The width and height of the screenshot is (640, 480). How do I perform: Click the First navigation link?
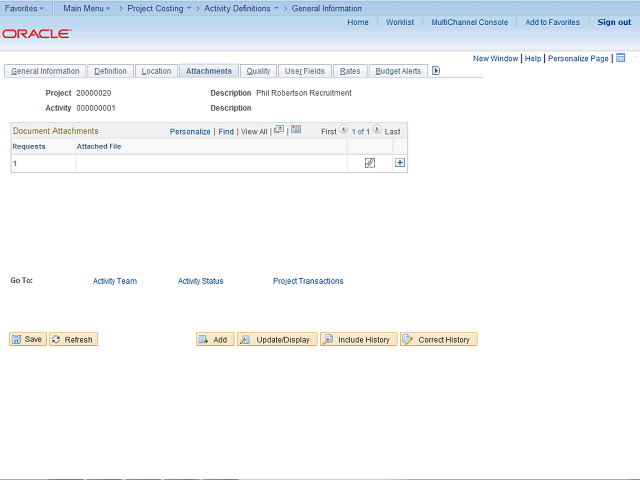329,132
